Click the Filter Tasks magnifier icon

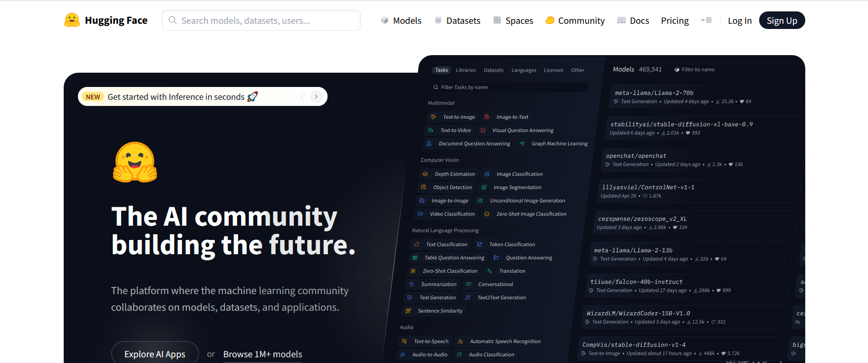(435, 87)
